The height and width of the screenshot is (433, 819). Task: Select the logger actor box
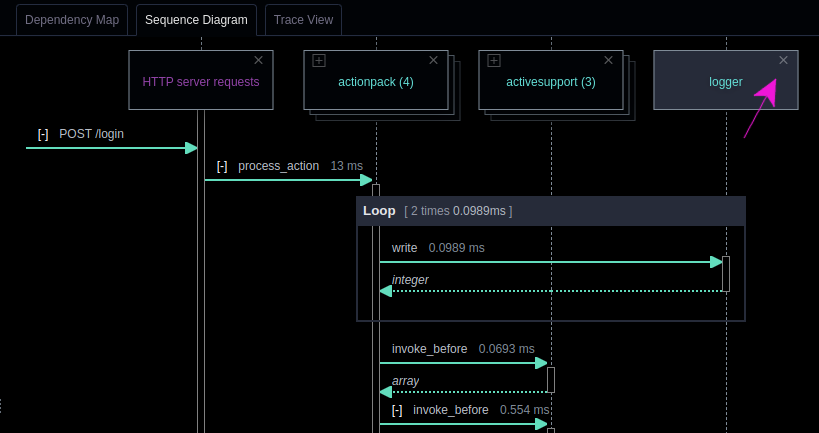(725, 83)
